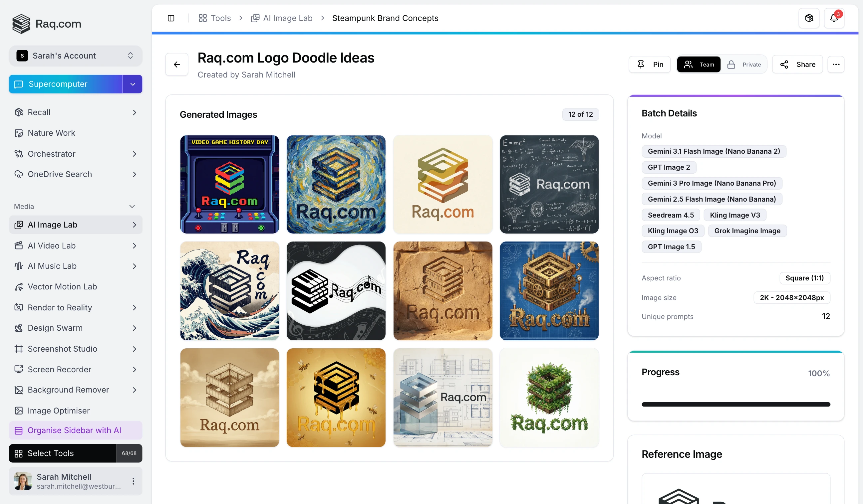Click the Progress bar
Image resolution: width=863 pixels, height=504 pixels.
pyautogui.click(x=735, y=405)
